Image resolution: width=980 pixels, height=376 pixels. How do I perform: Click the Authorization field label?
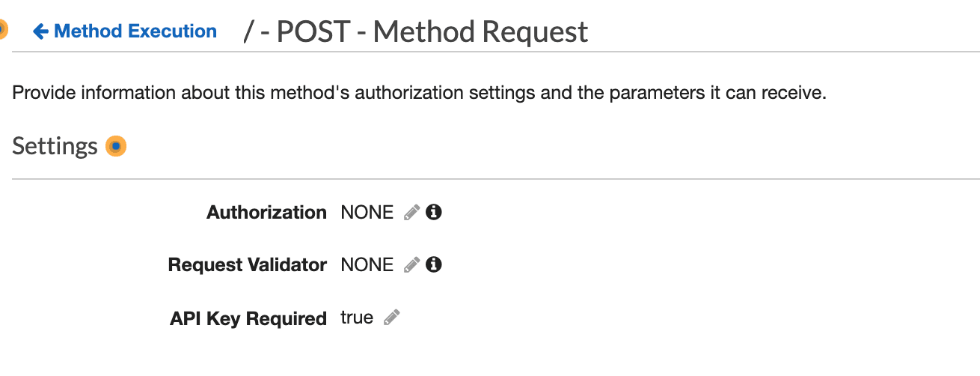266,213
